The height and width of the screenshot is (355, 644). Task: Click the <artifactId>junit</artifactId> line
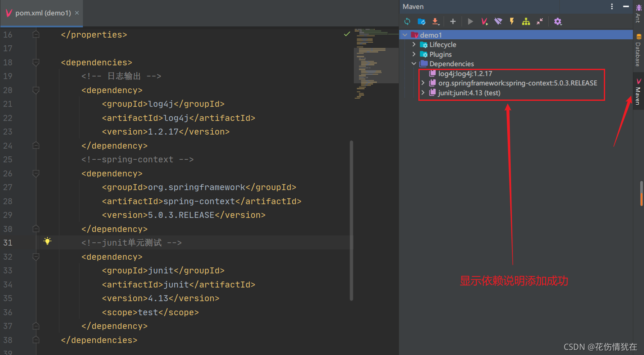pyautogui.click(x=179, y=285)
